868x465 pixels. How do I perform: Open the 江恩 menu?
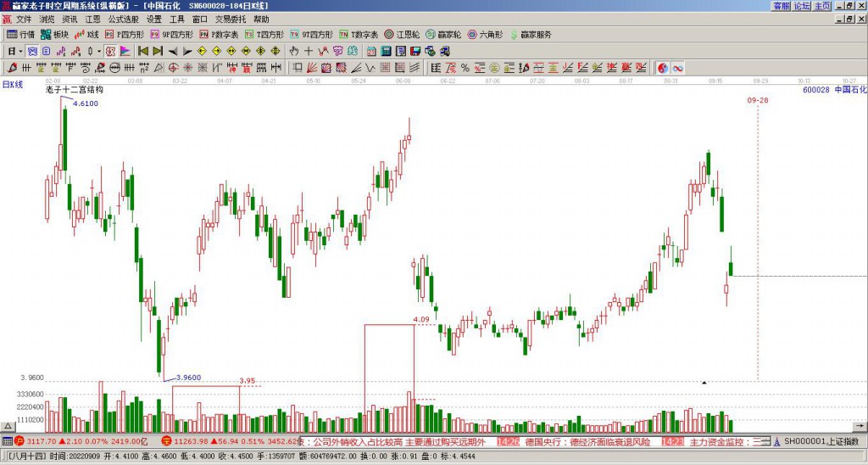pyautogui.click(x=93, y=20)
